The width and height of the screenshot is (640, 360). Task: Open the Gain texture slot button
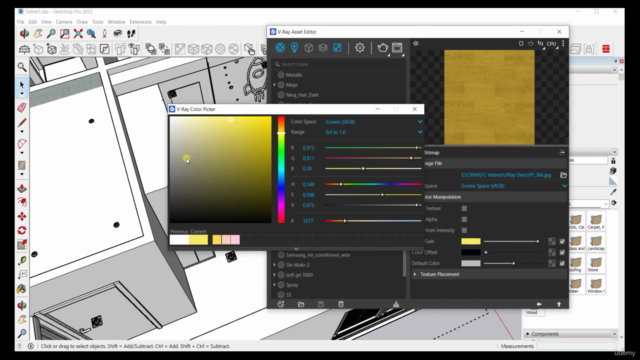[552, 241]
